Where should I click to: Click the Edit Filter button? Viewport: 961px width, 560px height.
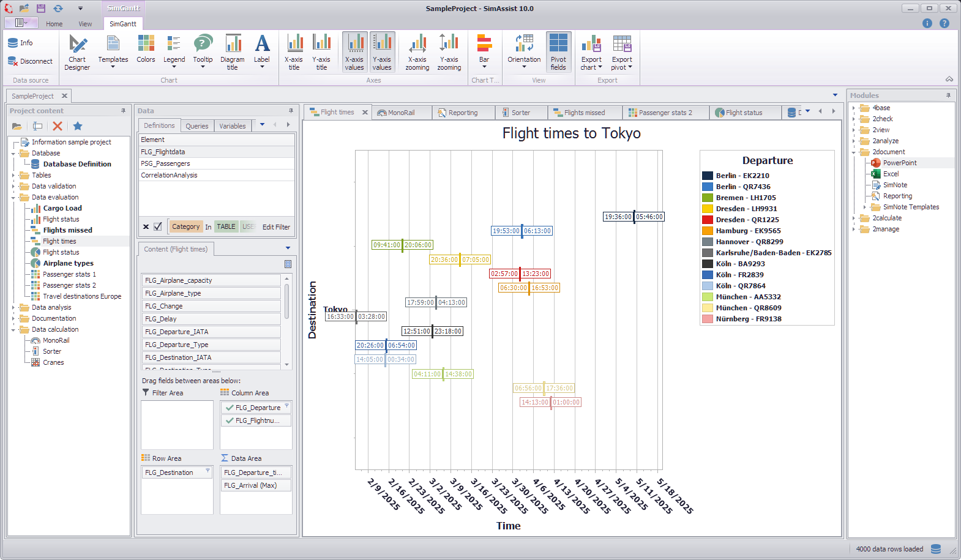pyautogui.click(x=276, y=227)
